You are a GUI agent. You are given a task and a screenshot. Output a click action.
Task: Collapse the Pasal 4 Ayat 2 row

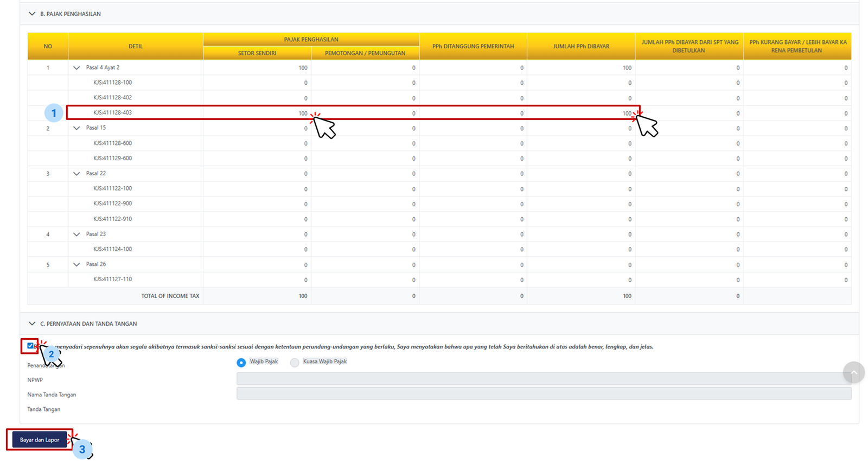pos(76,68)
